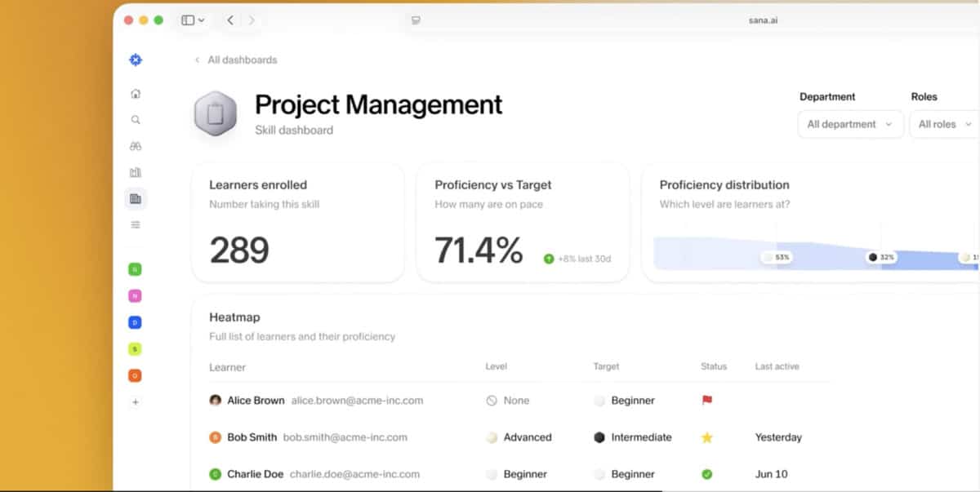
Task: Toggle the browser sidebar panel icon
Action: (x=188, y=20)
